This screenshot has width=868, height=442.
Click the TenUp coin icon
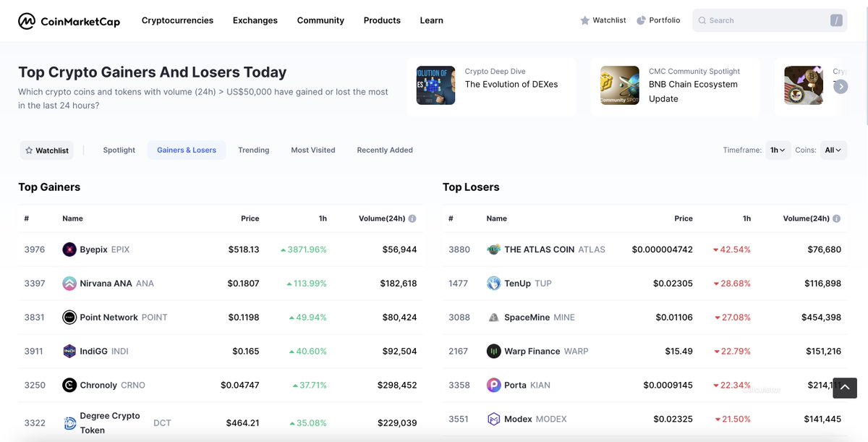tap(493, 284)
